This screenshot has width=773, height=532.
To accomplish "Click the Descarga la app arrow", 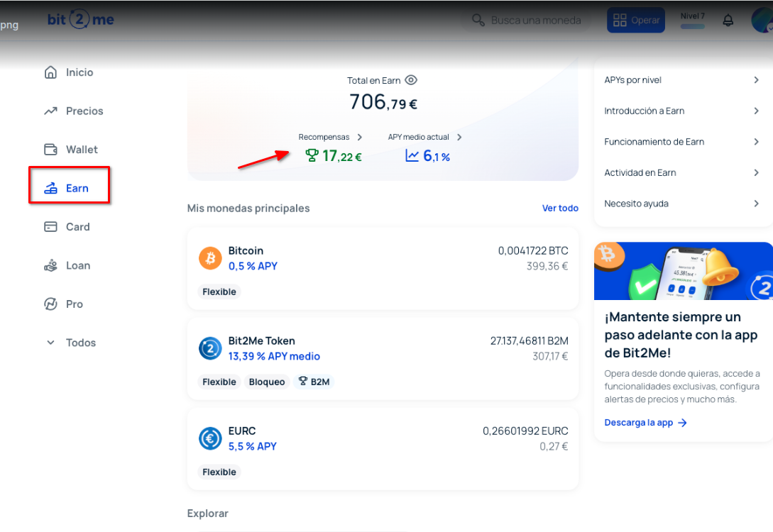I will [x=682, y=423].
